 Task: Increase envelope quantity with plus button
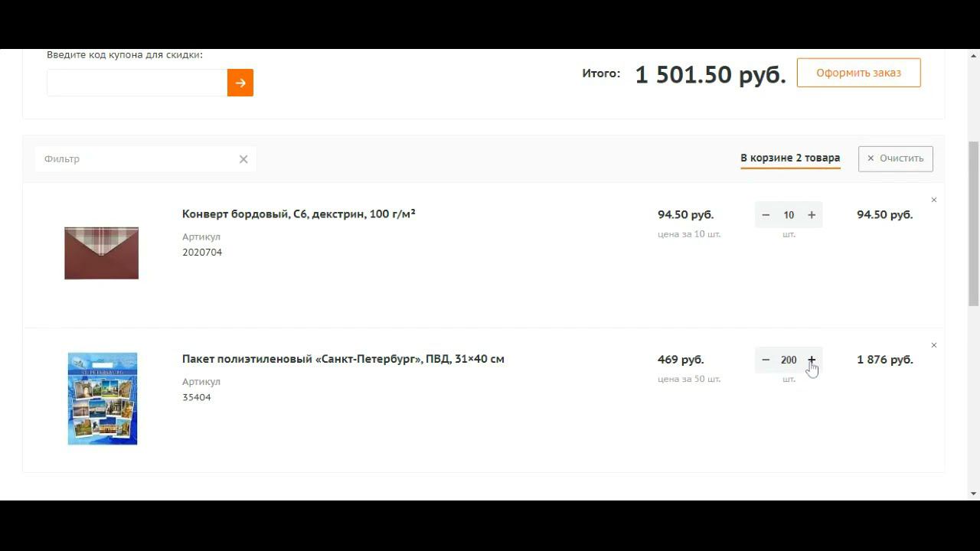[x=812, y=215]
